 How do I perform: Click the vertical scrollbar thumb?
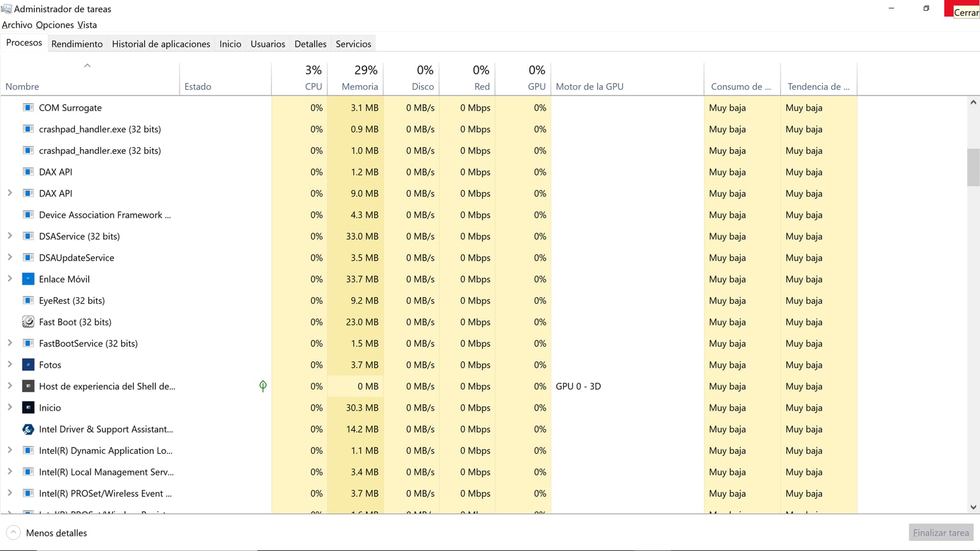pos(973,167)
